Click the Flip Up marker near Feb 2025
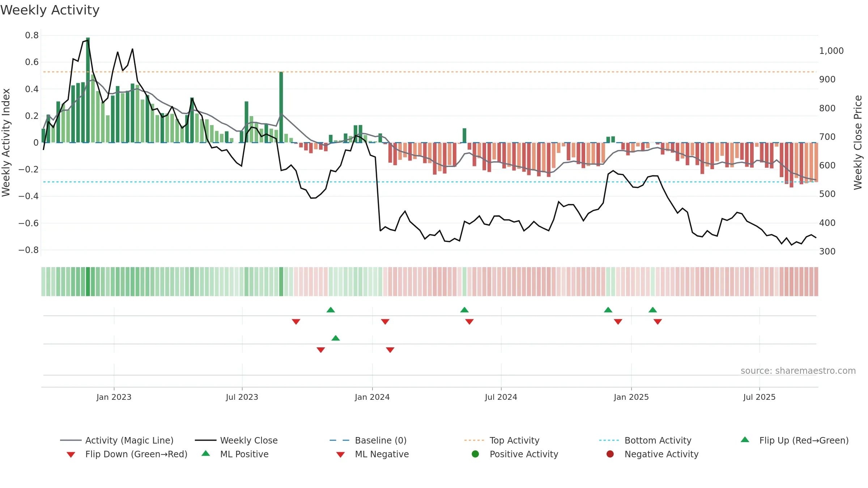Viewport: 868px width, 488px height. [653, 310]
